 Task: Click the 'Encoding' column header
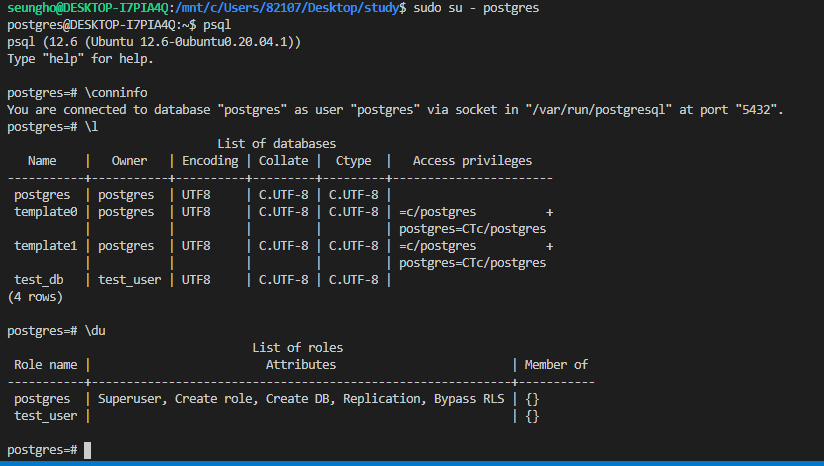210,161
